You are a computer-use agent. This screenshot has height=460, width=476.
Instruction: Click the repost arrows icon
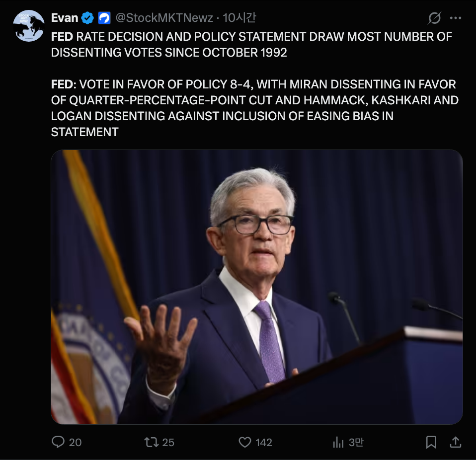151,442
